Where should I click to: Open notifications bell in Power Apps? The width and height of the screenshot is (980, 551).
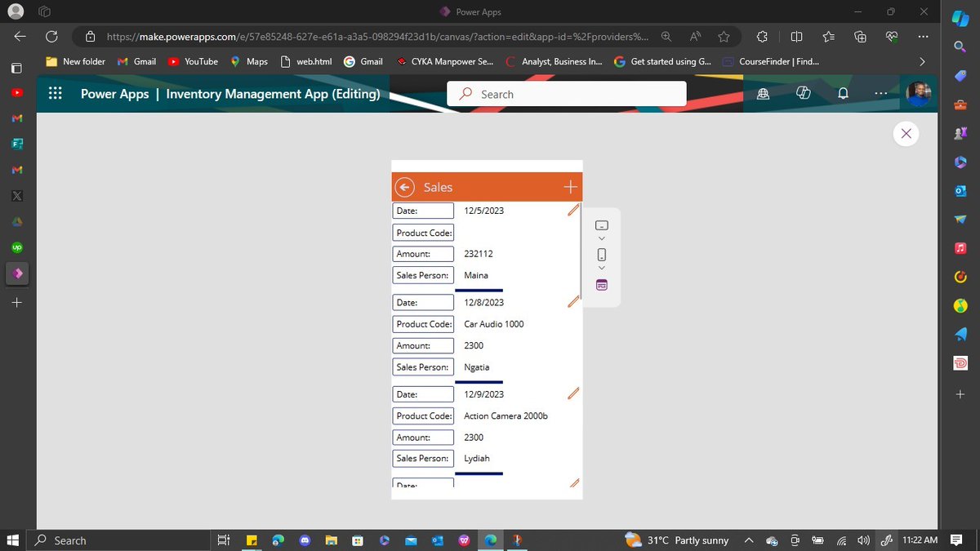pyautogui.click(x=843, y=94)
